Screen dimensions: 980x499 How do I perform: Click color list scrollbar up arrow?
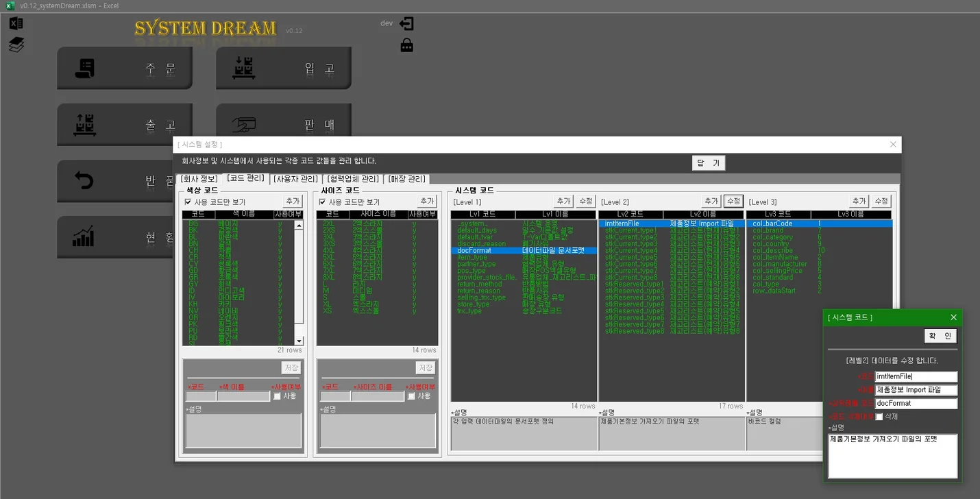point(299,226)
